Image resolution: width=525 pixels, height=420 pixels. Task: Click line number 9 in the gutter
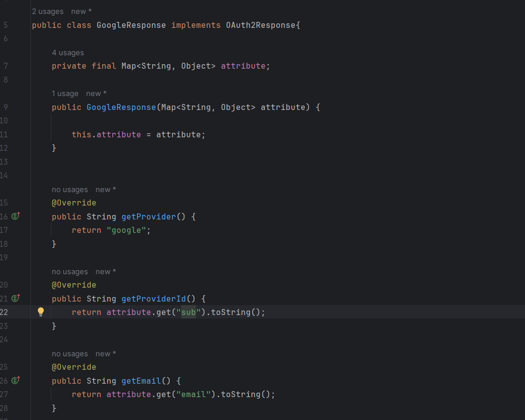click(5, 107)
